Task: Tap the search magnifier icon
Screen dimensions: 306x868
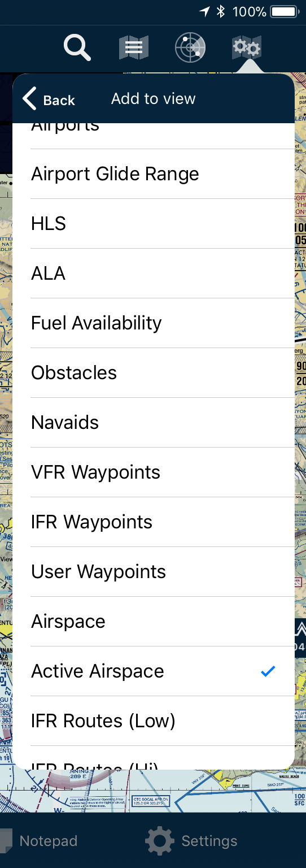Action: coord(77,47)
